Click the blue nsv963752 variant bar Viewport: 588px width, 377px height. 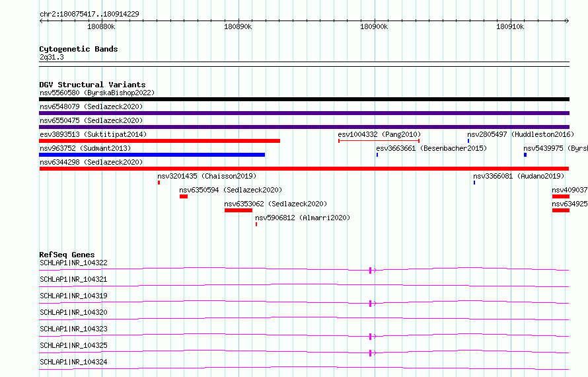pyautogui.click(x=152, y=155)
